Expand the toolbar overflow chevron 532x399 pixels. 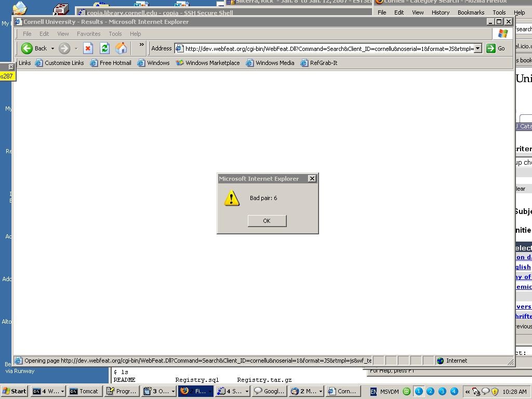(141, 45)
